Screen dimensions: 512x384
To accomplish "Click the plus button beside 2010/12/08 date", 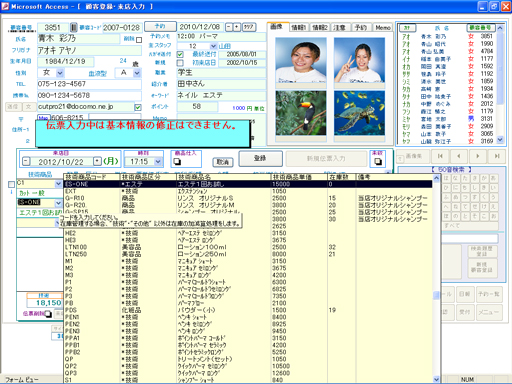I will pos(237,27).
